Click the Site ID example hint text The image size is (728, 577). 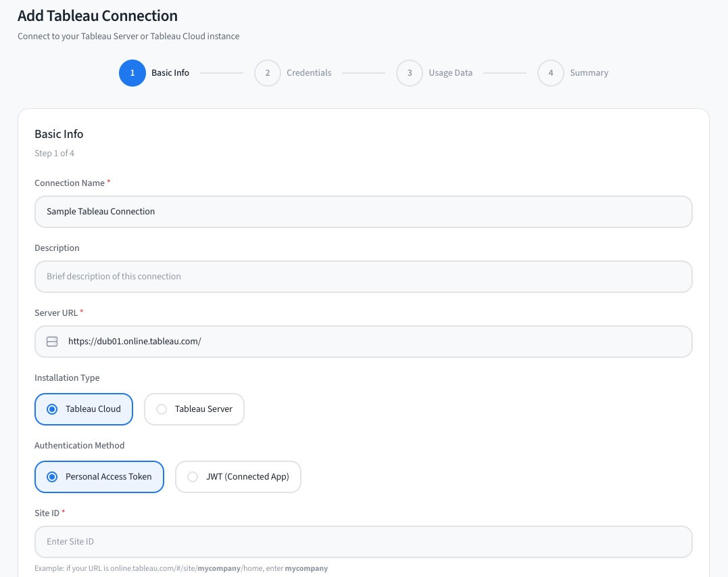pos(181,568)
